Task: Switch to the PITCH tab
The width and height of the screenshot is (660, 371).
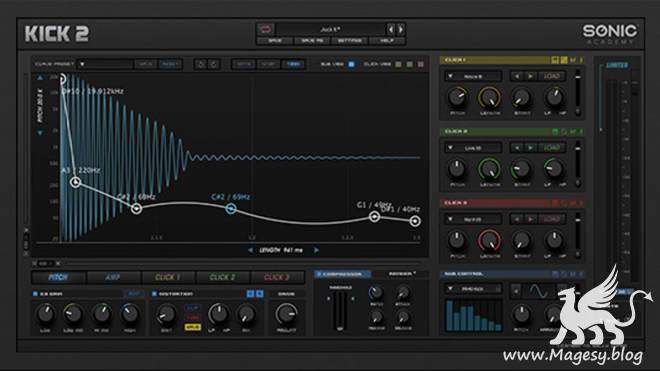Action: coord(58,277)
